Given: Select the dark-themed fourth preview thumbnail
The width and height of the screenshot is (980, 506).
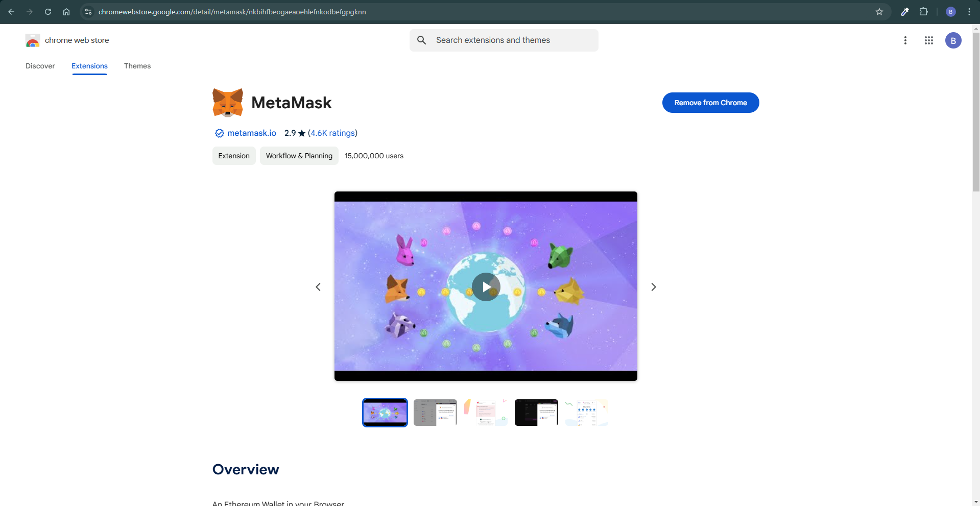Looking at the screenshot, I should (536, 413).
